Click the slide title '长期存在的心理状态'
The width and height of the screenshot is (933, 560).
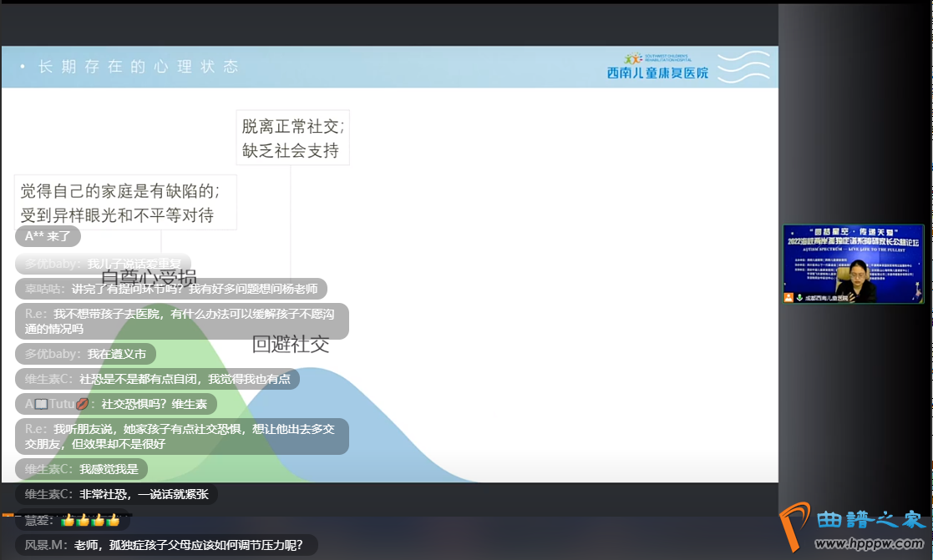point(138,67)
